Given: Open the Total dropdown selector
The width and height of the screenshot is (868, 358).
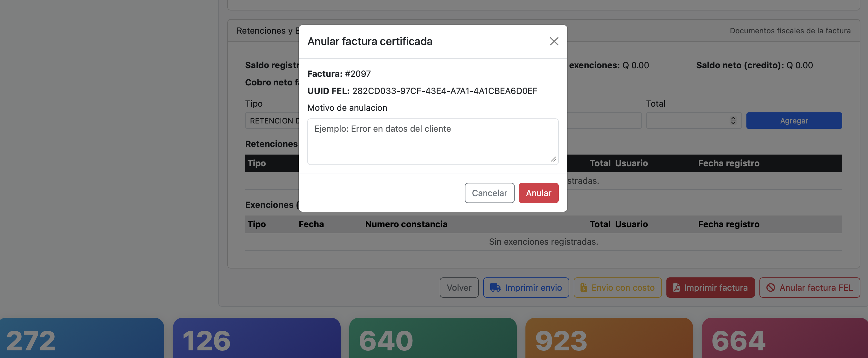Looking at the screenshot, I should point(693,120).
